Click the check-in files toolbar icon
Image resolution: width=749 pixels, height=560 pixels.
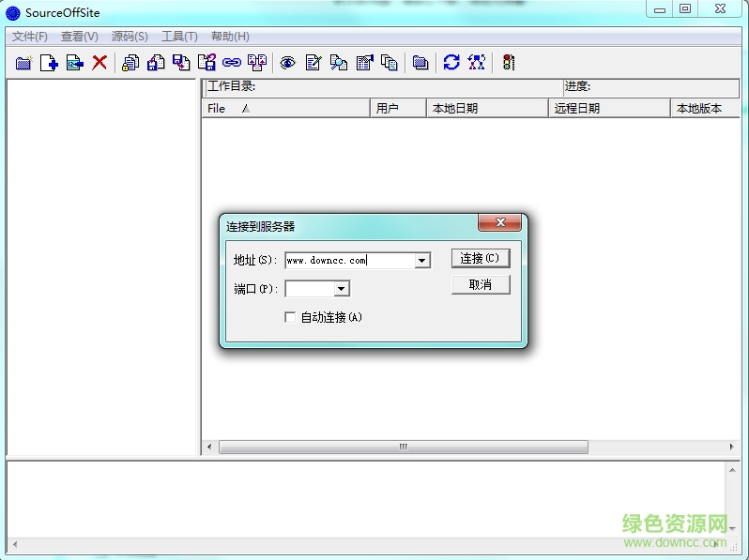[x=156, y=63]
